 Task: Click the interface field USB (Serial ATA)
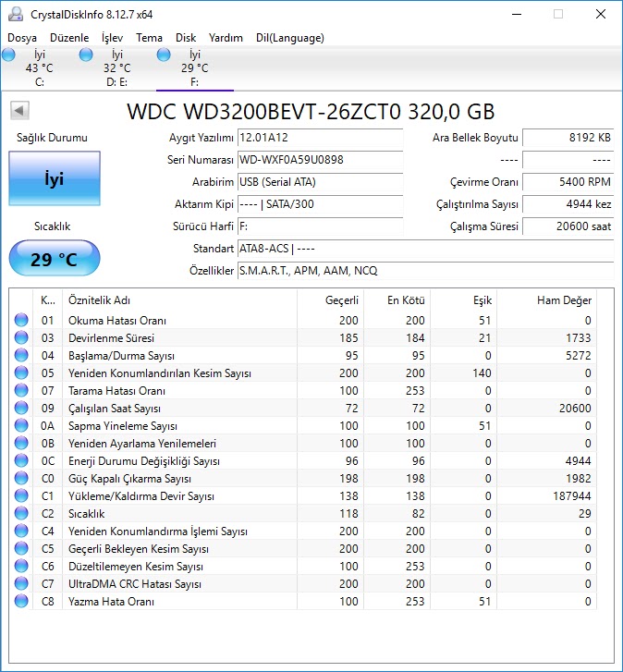[x=320, y=182]
